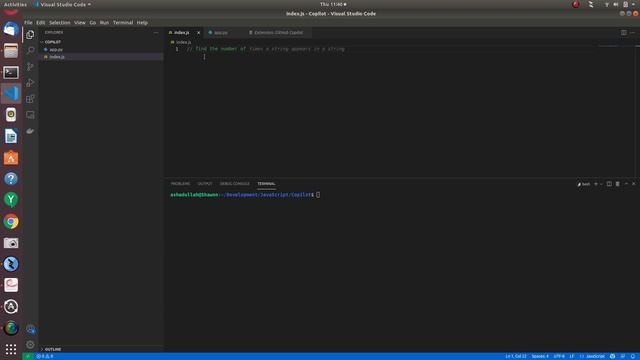Open Ubuntu Software from the dock
The height and width of the screenshot is (360, 640).
tap(11, 158)
